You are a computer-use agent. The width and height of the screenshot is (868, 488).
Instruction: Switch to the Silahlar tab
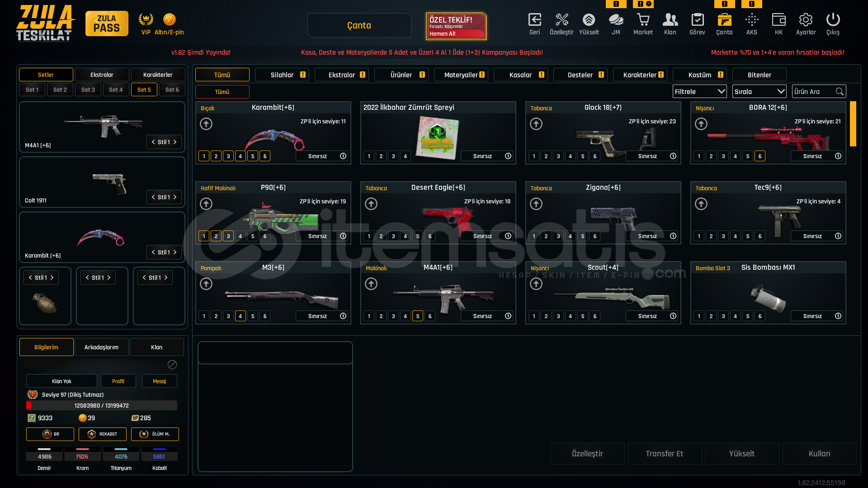(282, 75)
